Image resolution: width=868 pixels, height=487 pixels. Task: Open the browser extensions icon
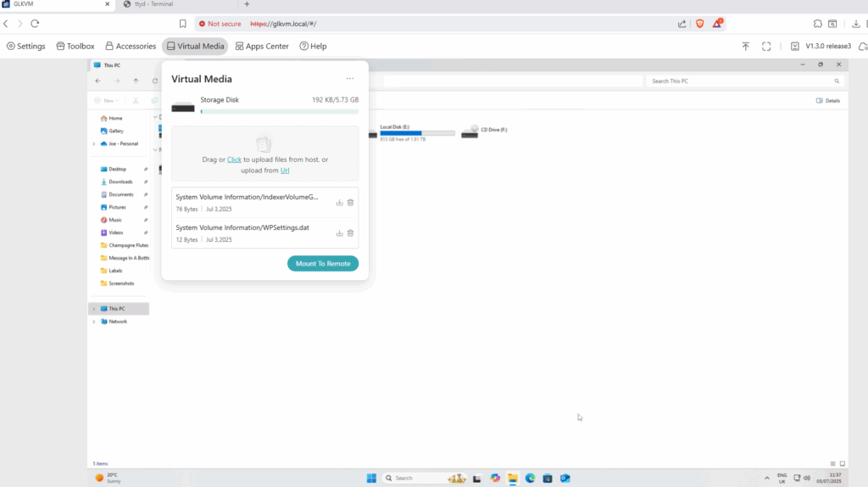click(x=818, y=23)
